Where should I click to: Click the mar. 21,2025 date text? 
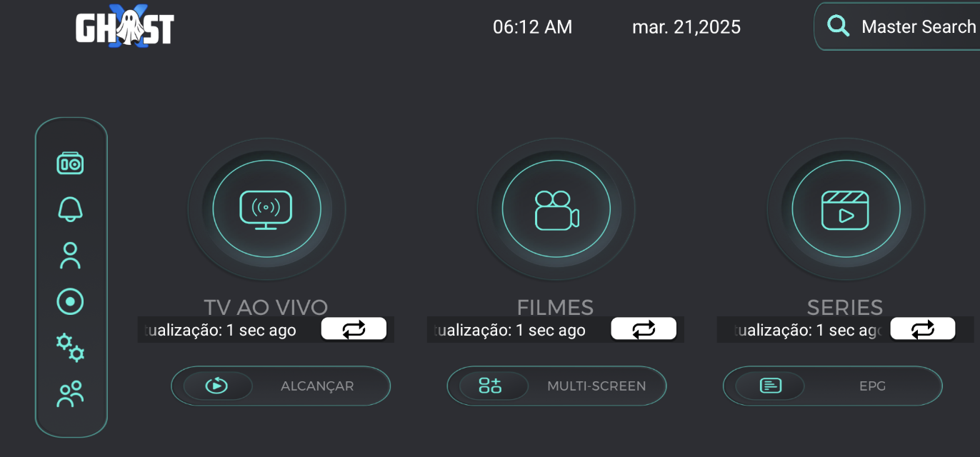point(686,27)
